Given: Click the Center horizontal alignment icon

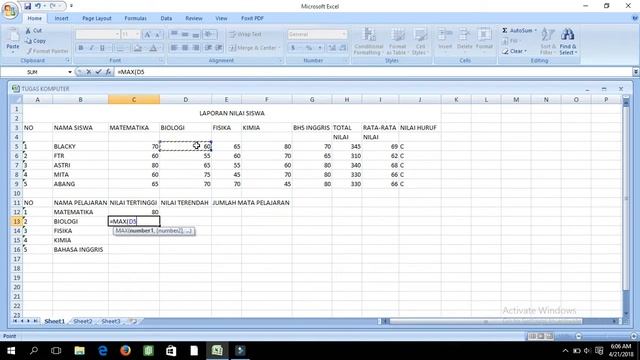Looking at the screenshot, I should (185, 48).
